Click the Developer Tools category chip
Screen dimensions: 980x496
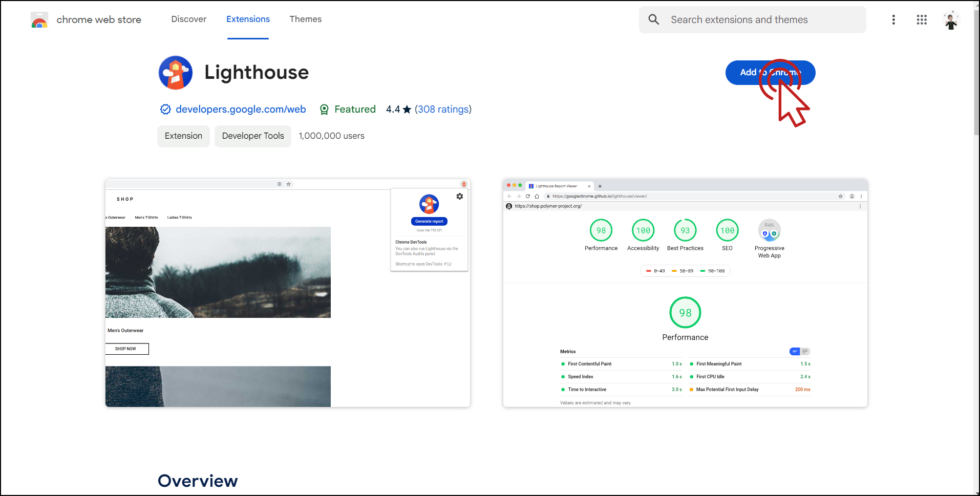(x=253, y=136)
